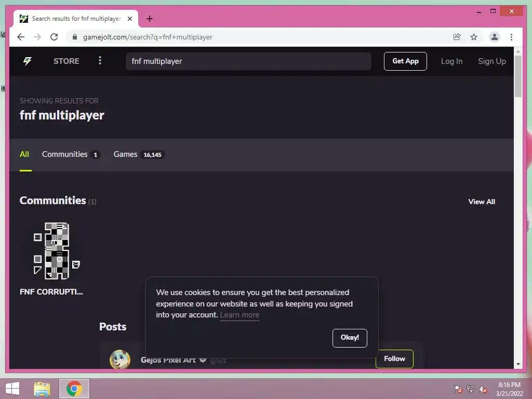Close the Search results tab

(130, 19)
